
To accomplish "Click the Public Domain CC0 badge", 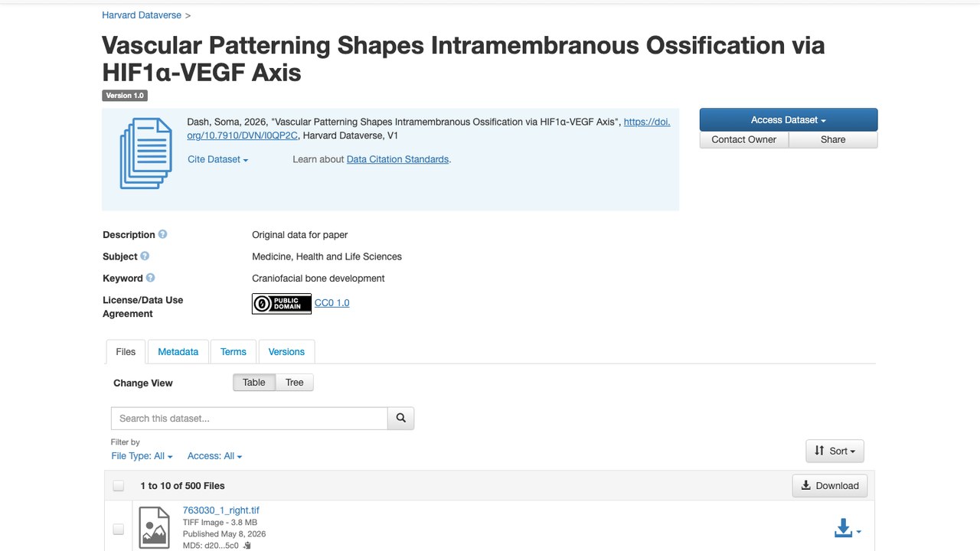I will 282,303.
